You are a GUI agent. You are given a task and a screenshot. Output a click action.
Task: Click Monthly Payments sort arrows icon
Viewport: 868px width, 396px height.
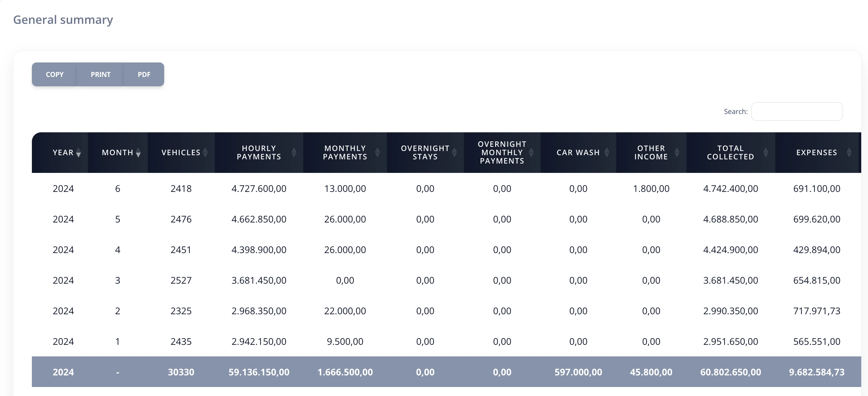point(377,153)
